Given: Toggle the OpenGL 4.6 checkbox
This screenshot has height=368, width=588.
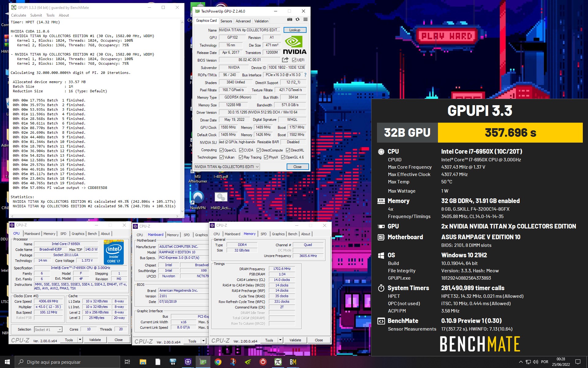Looking at the screenshot, I should pyautogui.click(x=283, y=157).
